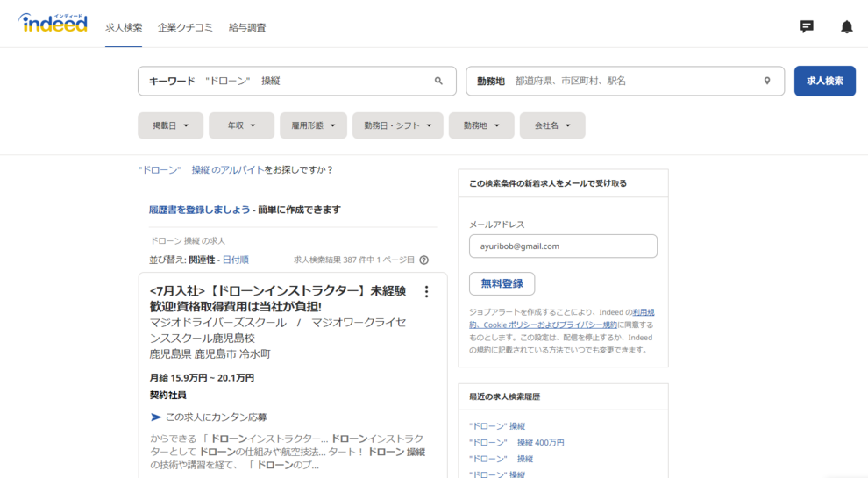Click the 最近の求人検索履歴 heading
Screen dimensions: 868x478
[504, 396]
